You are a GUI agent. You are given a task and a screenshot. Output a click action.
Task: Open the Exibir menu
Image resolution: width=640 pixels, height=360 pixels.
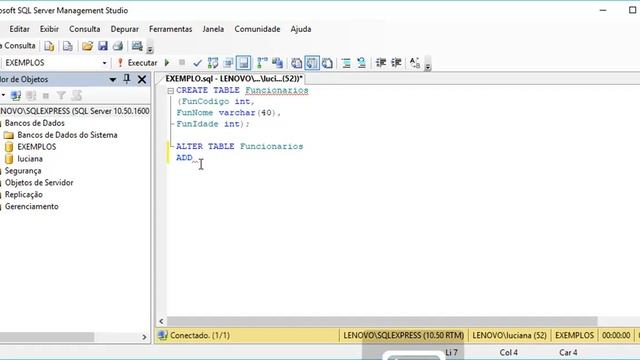point(49,29)
